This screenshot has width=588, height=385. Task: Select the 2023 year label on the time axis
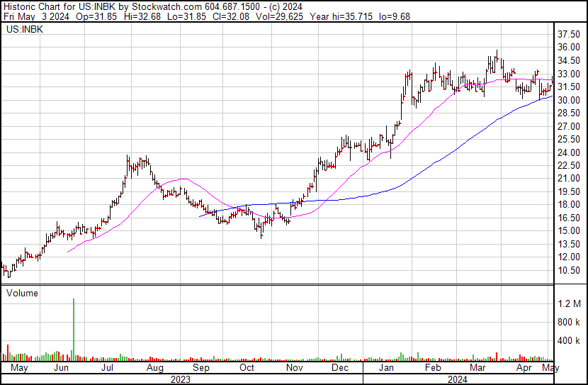(181, 379)
